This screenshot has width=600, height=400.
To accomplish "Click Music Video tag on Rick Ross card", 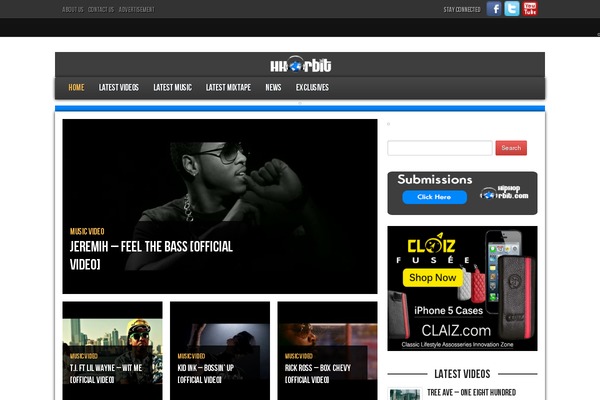I will (298, 356).
